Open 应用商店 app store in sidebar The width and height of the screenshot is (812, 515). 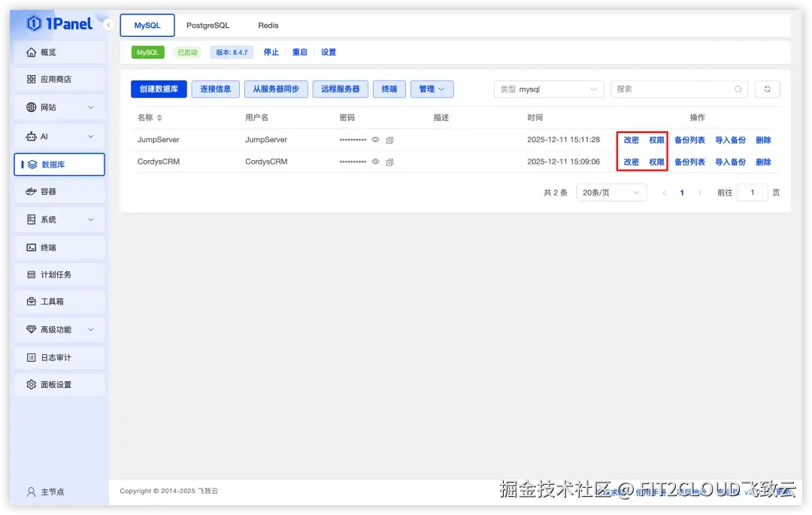(59, 79)
